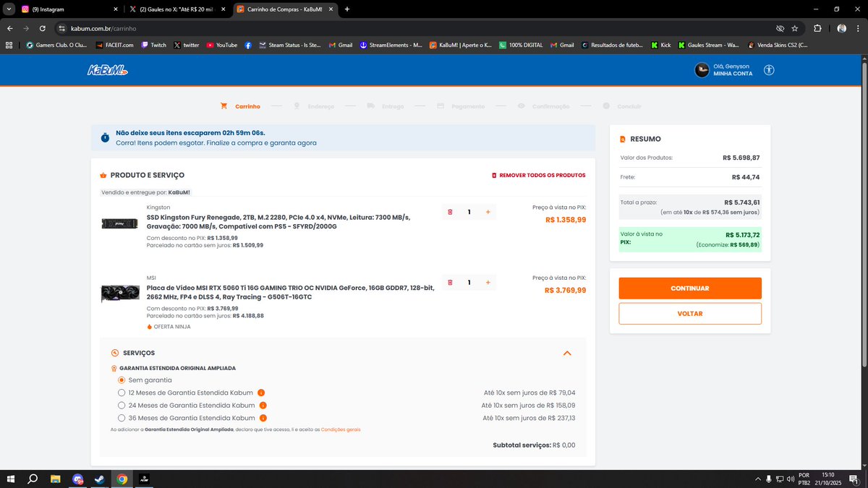The height and width of the screenshot is (488, 868).
Task: Show info for 24 Meses warranty
Action: pos(263,406)
